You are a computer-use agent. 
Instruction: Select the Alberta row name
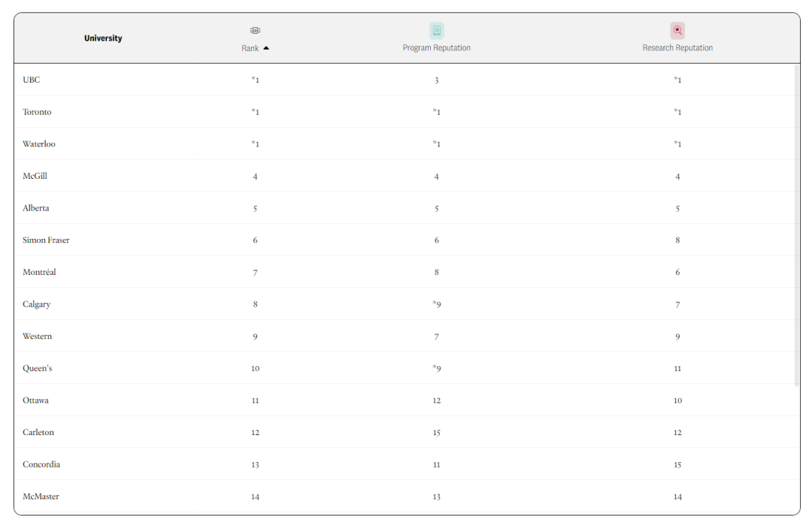[x=36, y=208]
